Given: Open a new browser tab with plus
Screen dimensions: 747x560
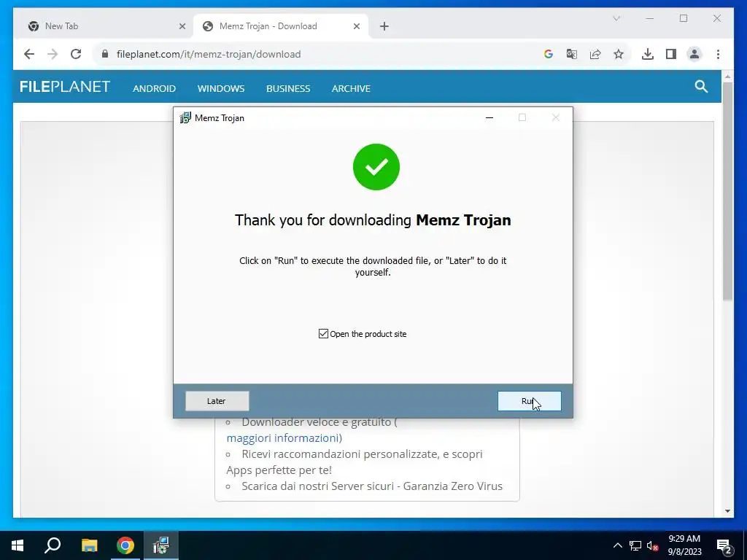Looking at the screenshot, I should 384,26.
